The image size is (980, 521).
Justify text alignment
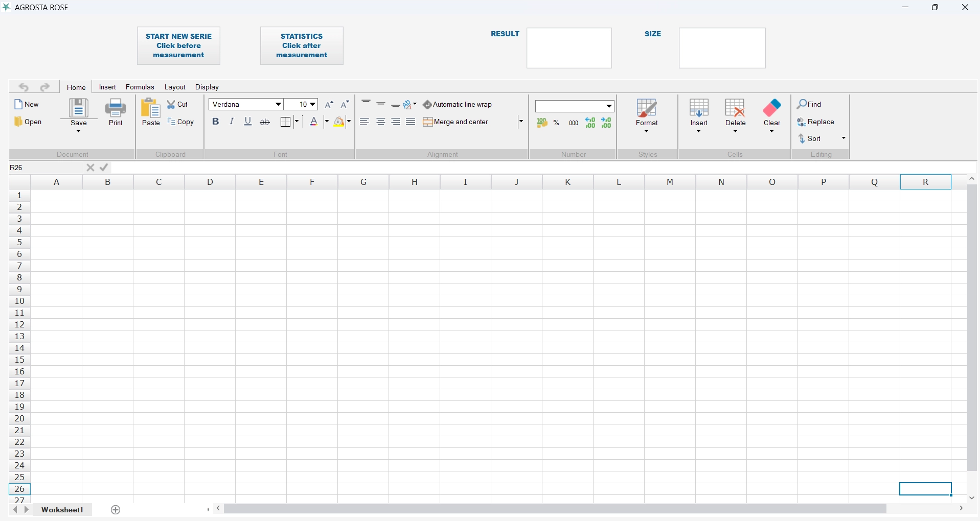point(411,122)
